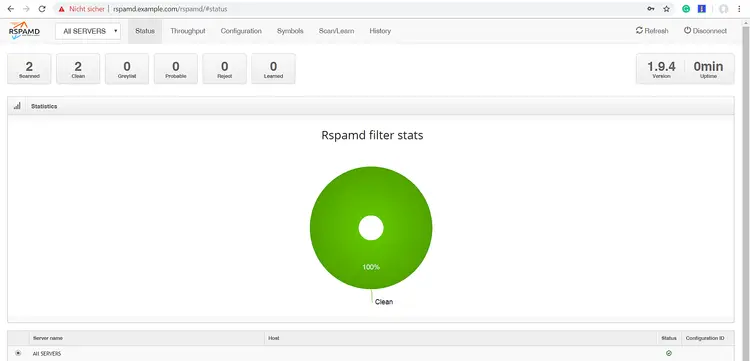Click the Version 1.9.4 tile
This screenshot has width=750, height=361.
(x=661, y=69)
